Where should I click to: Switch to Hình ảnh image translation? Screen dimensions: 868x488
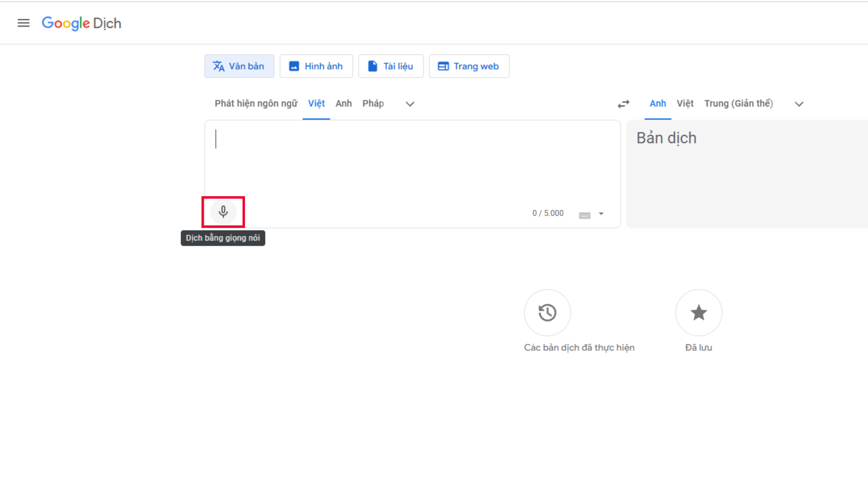coord(316,66)
